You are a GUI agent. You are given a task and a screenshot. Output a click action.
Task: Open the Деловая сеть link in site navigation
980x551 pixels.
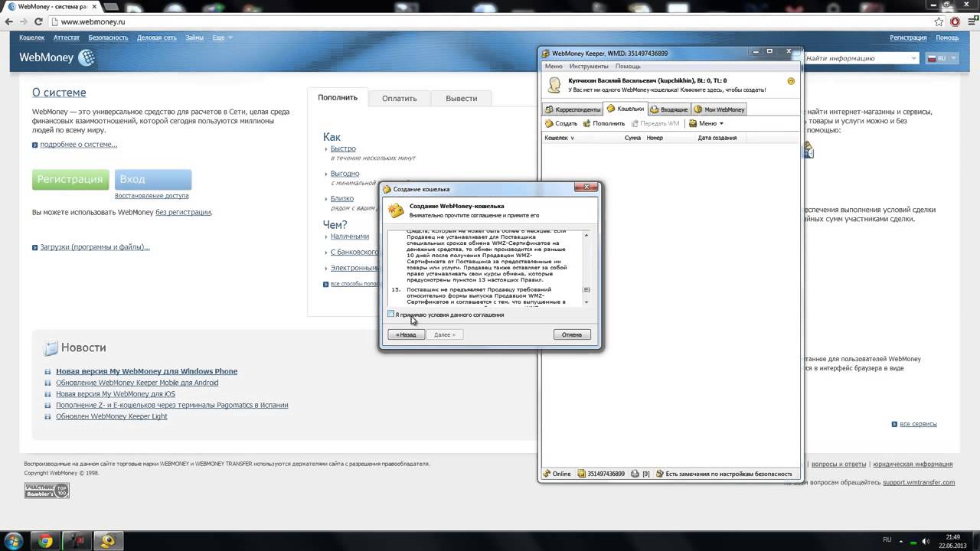pyautogui.click(x=157, y=37)
